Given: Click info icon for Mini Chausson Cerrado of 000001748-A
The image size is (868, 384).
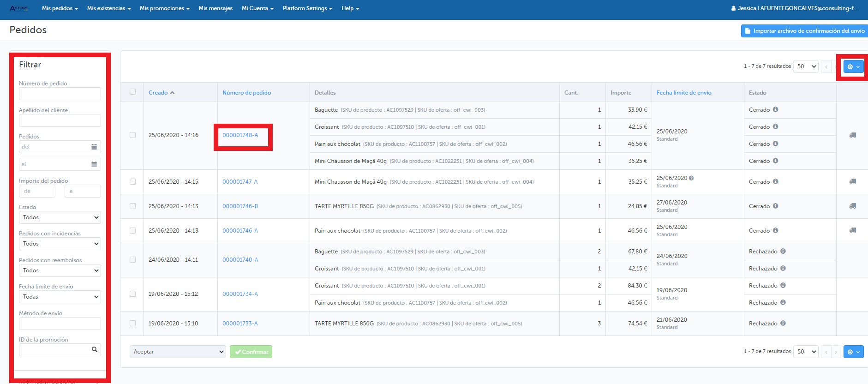Looking at the screenshot, I should tap(776, 161).
